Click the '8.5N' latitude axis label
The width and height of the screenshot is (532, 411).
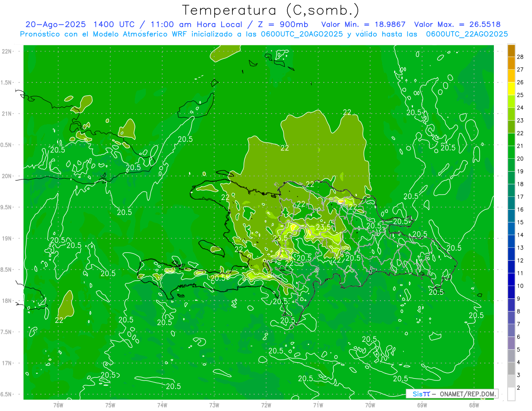(x=7, y=270)
